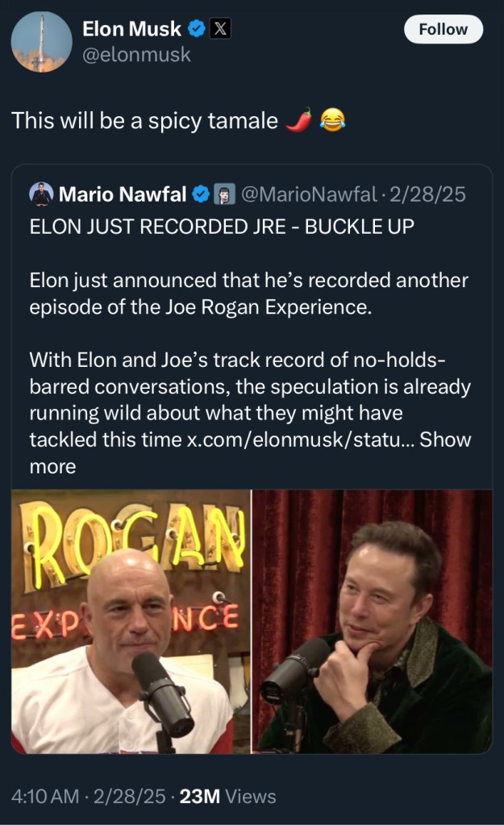
Task: Open the right-hand photo with red curtain
Action: (373, 621)
